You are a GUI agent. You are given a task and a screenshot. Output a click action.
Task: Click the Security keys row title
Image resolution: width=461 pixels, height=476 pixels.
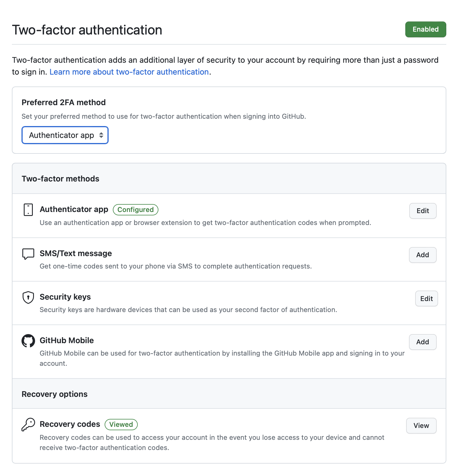[x=65, y=297]
